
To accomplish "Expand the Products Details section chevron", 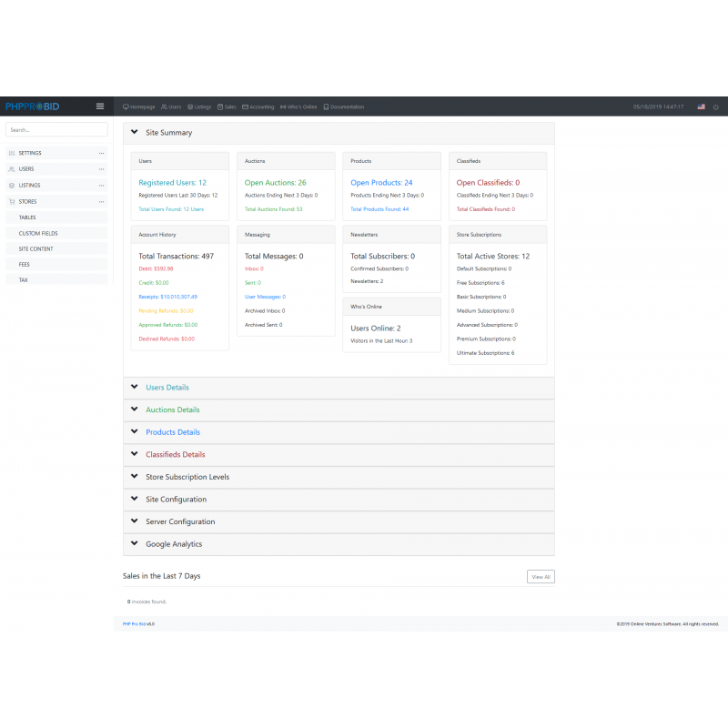I will 134,431.
